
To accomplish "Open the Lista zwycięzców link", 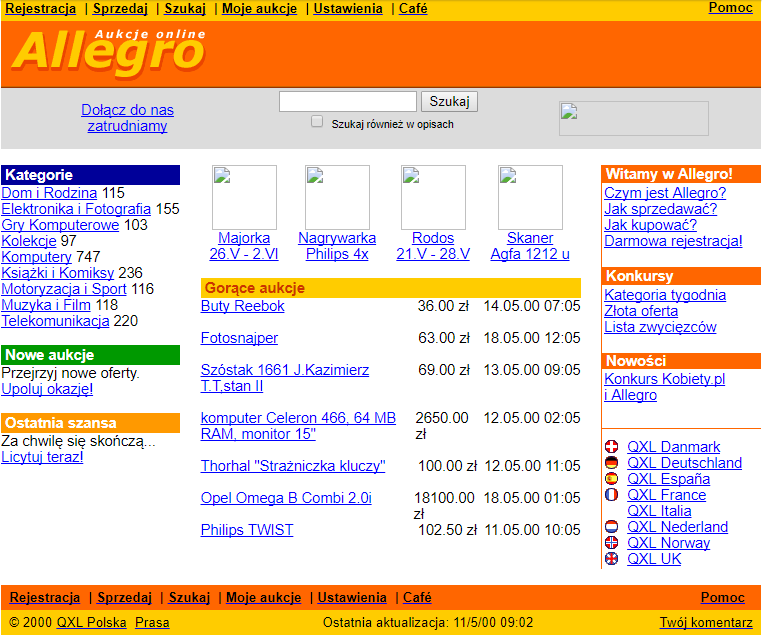I will click(x=660, y=327).
